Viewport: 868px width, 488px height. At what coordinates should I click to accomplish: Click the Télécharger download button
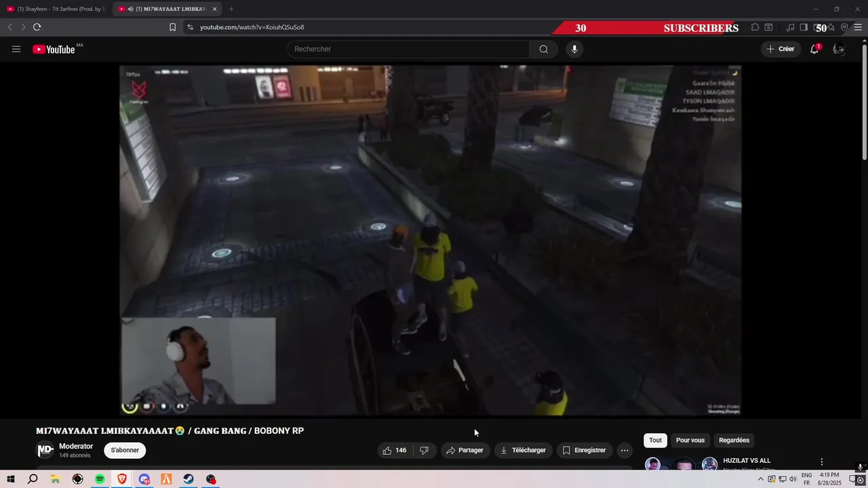(523, 450)
